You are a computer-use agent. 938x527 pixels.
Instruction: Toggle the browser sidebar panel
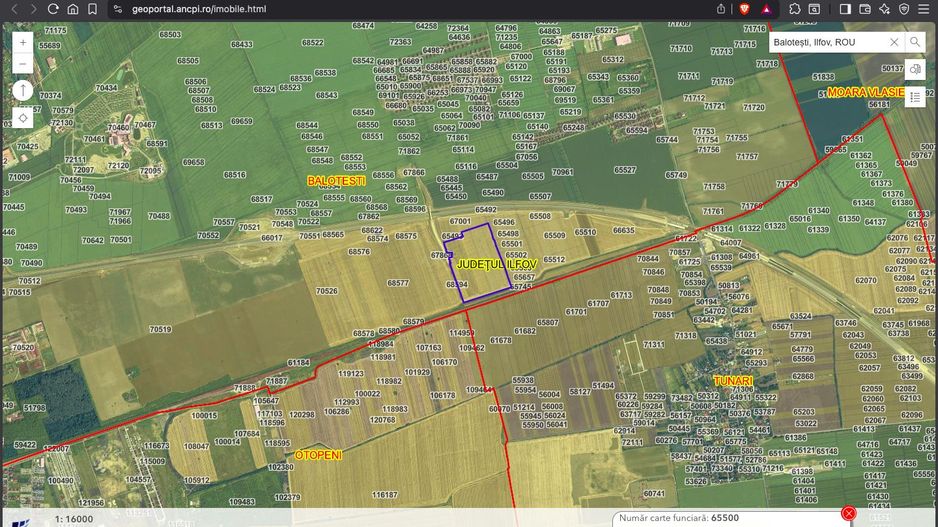tap(845, 9)
